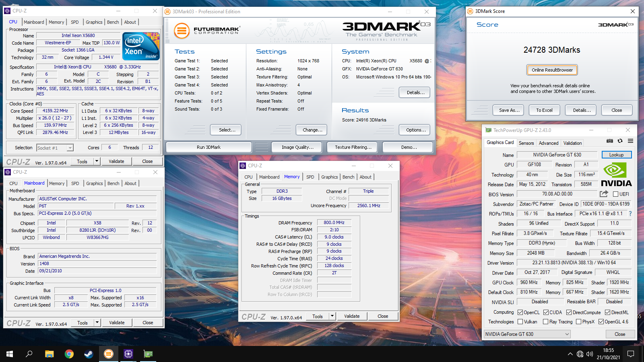Viewport: 644px width, 362px height.
Task: Click the GPU-Z taskbar icon
Action: 148,354
